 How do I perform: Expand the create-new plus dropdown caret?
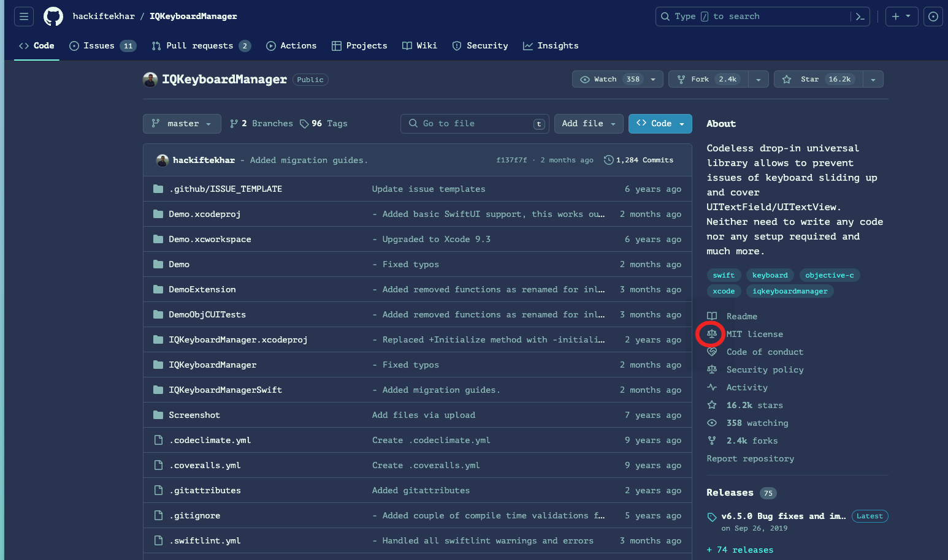tap(908, 17)
